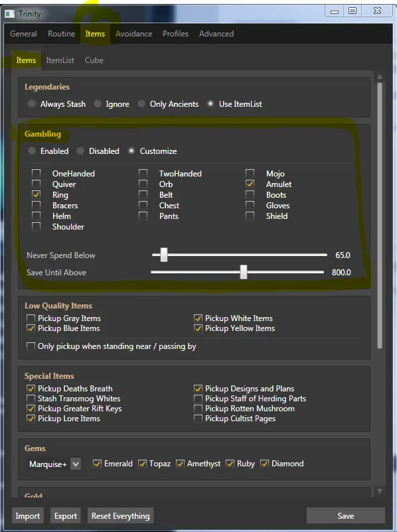Choose Only Ancients for legendaries
Image resolution: width=397 pixels, height=532 pixels.
click(141, 103)
